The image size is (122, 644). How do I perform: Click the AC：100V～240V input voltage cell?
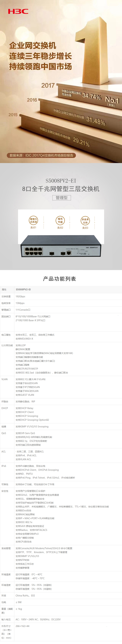pos(38,619)
